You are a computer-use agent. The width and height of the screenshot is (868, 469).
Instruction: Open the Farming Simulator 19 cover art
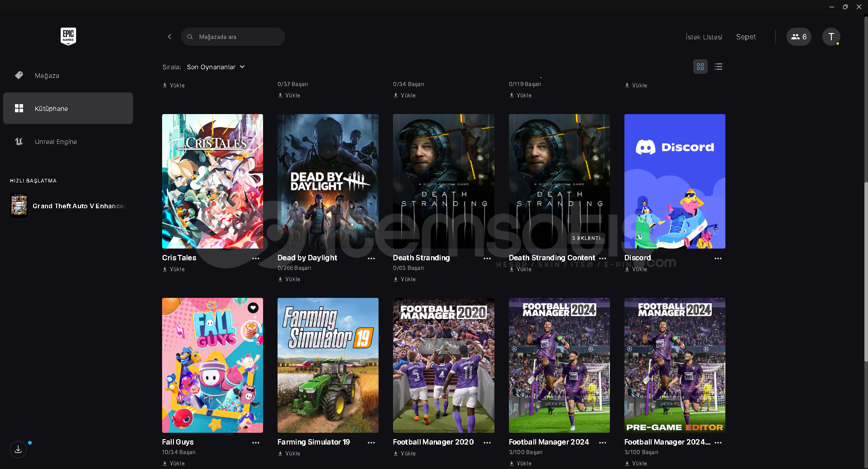328,365
